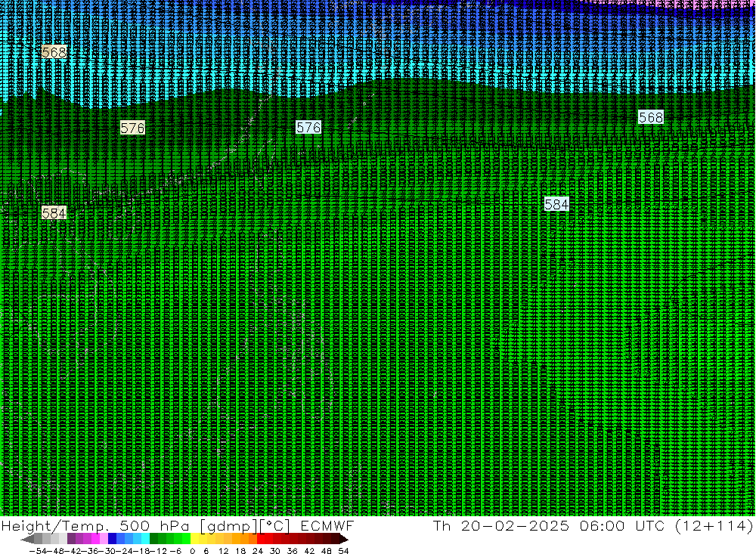Click the 'Height/Temp. 500 hPa' title text
Image resolution: width=756 pixels, height=554 pixels.
click(96, 525)
